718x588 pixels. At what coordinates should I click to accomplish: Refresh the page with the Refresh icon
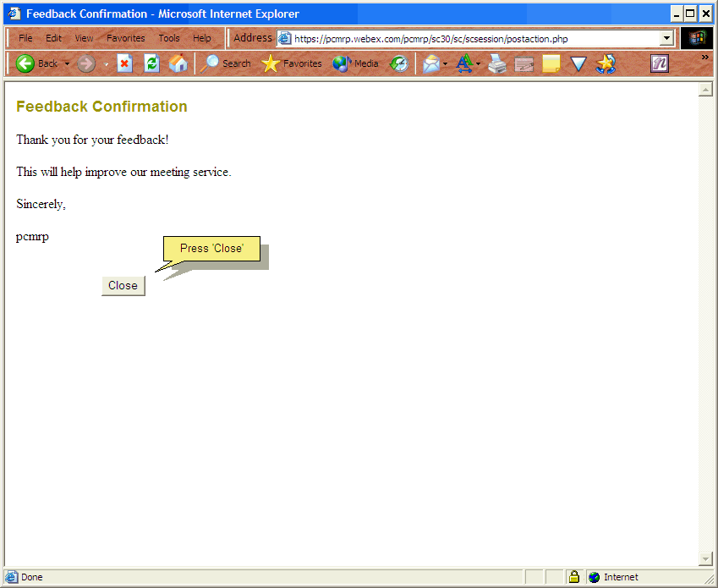point(151,63)
